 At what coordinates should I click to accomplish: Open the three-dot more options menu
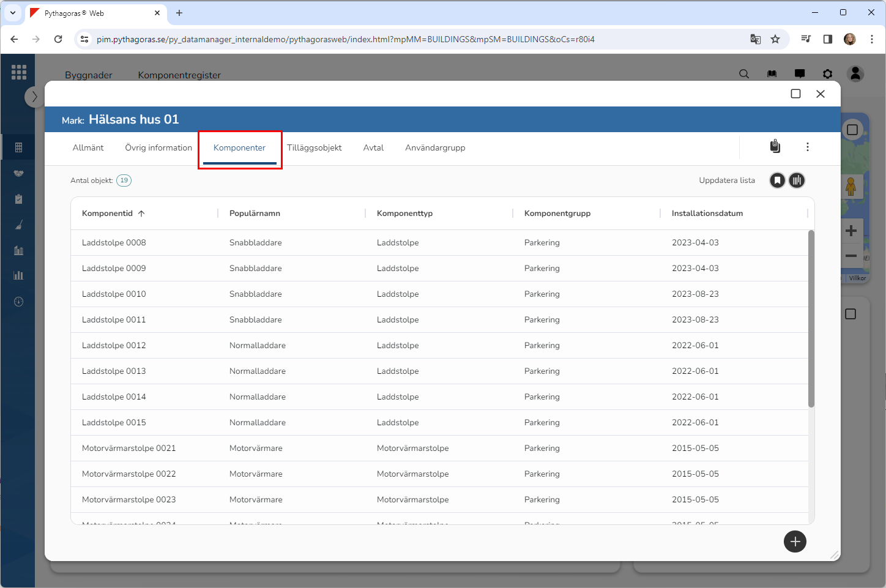click(x=808, y=147)
